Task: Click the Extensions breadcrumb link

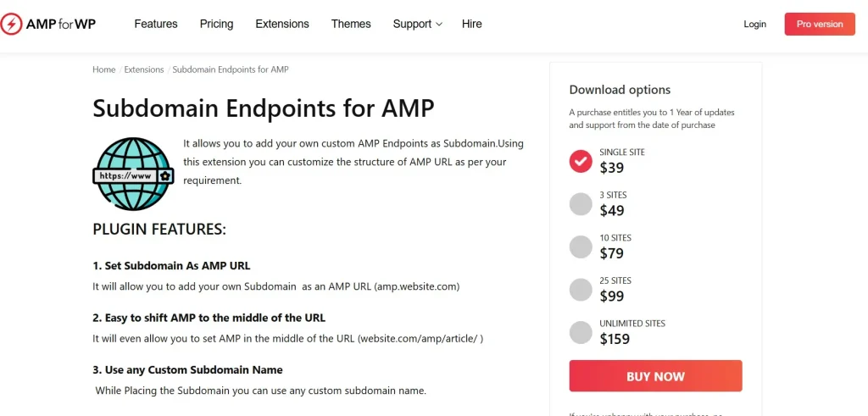Action: pos(144,69)
